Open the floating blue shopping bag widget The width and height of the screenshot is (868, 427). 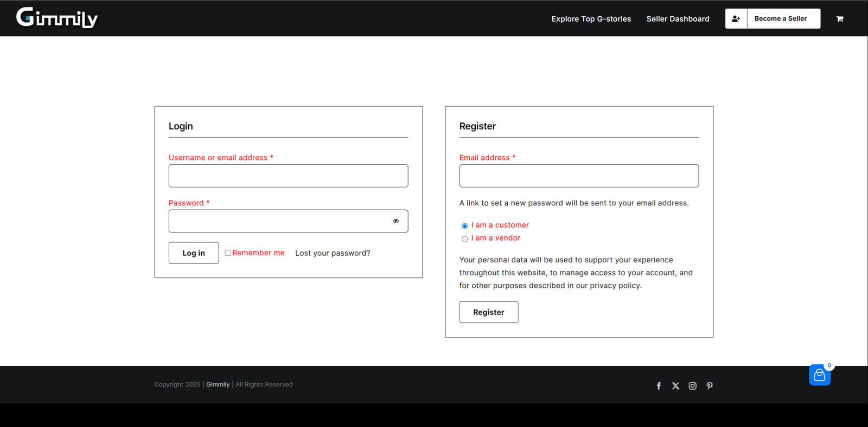click(820, 375)
